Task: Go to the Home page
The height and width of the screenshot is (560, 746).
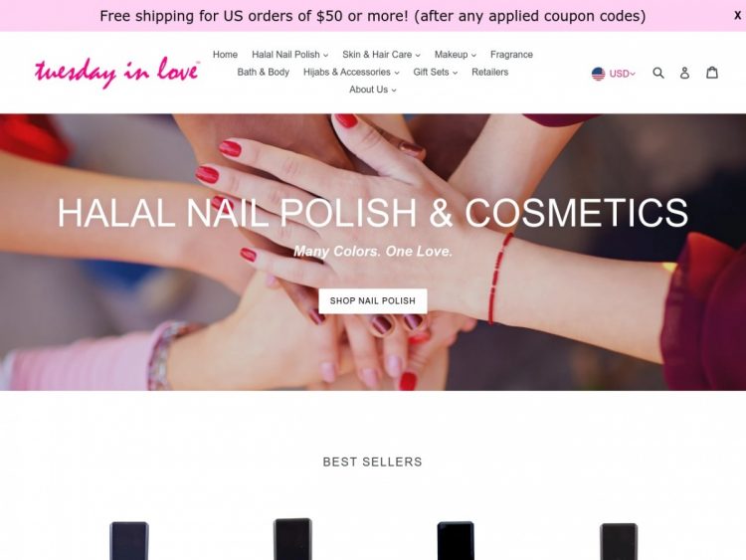Action: [225, 55]
